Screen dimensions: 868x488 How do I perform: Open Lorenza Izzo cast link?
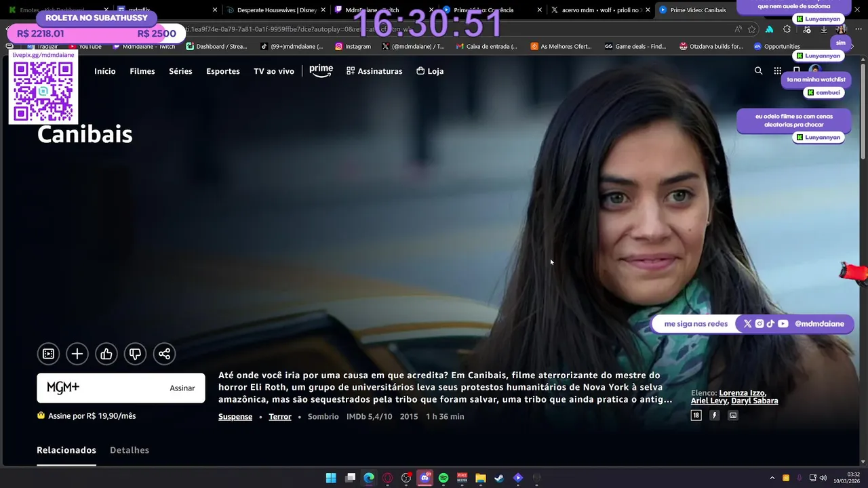tap(742, 393)
